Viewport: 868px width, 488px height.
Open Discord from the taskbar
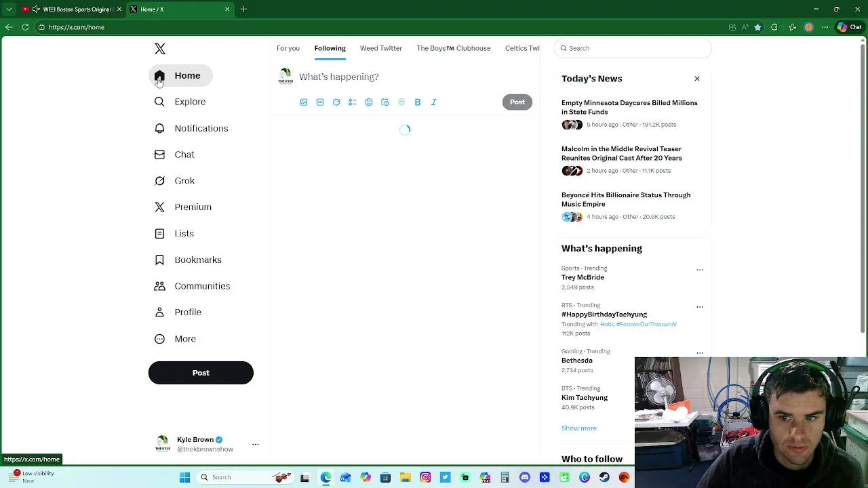point(525,477)
